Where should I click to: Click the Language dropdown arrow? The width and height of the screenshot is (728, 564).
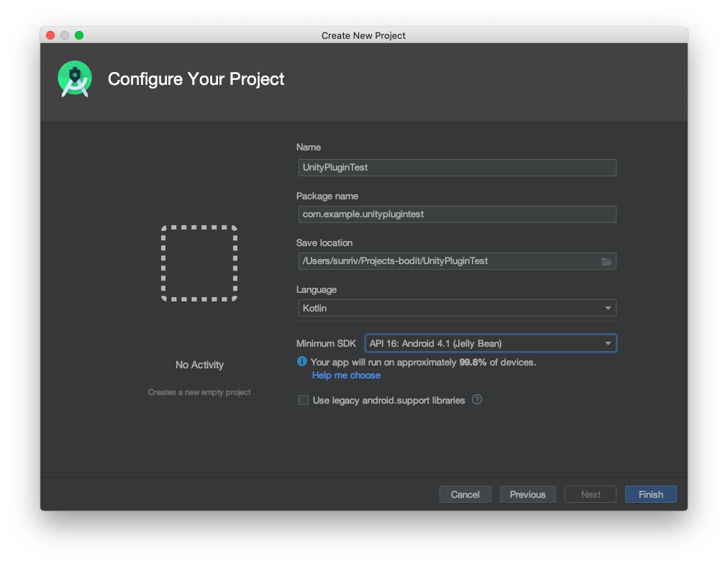(x=608, y=308)
